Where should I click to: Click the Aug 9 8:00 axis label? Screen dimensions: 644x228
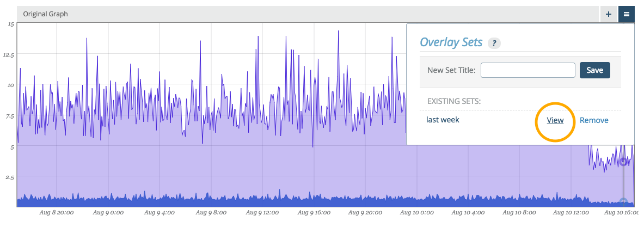tap(211, 213)
